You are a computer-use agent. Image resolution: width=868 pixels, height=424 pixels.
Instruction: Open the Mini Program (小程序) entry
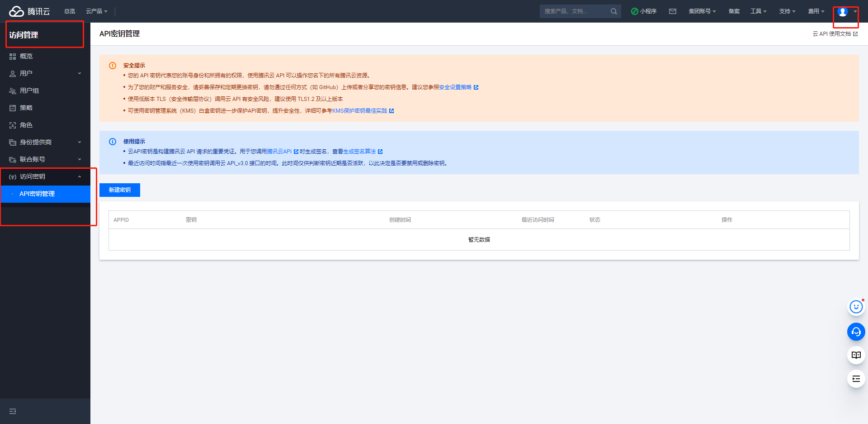tap(644, 11)
